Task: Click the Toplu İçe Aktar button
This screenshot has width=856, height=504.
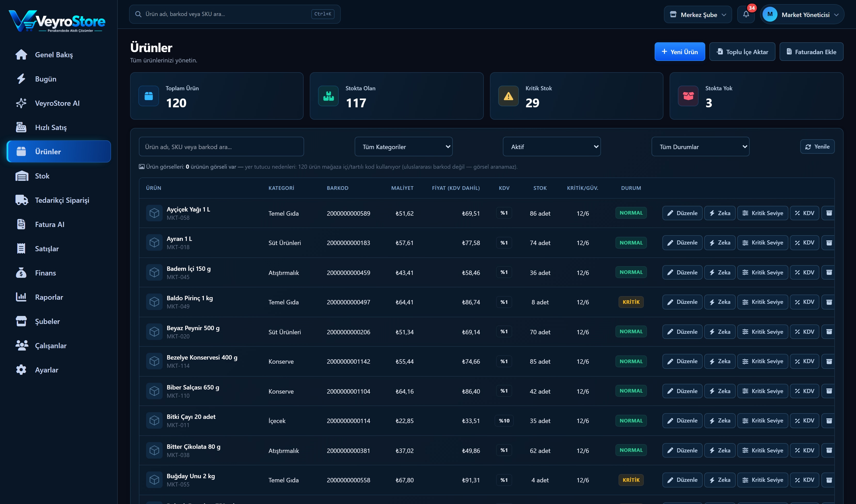Action: 742,52
